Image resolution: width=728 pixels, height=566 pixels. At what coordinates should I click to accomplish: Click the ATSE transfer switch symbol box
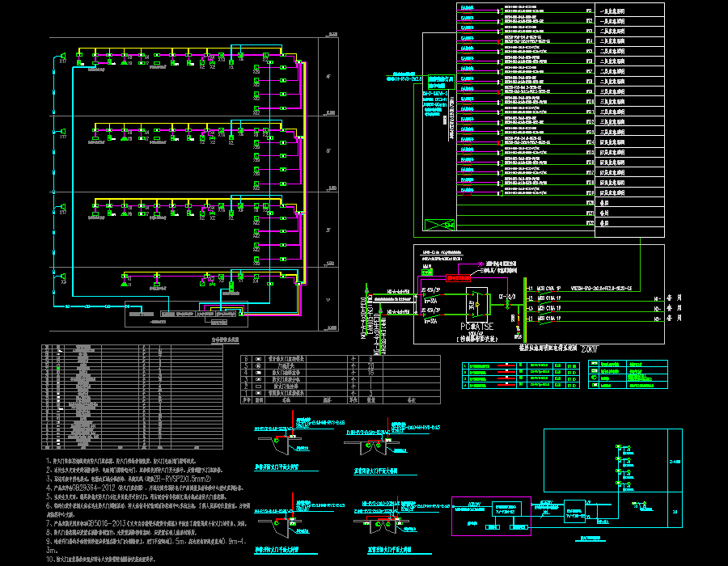pos(476,305)
